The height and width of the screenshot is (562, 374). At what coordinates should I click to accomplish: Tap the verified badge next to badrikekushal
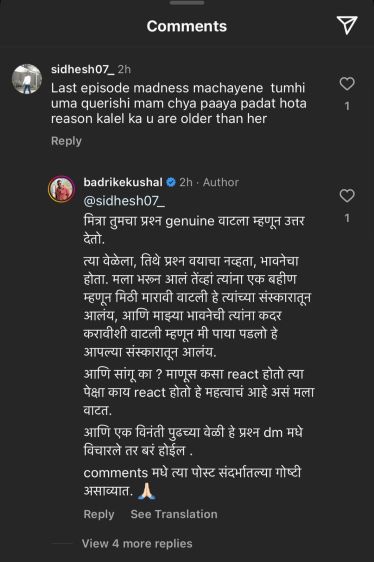[171, 182]
